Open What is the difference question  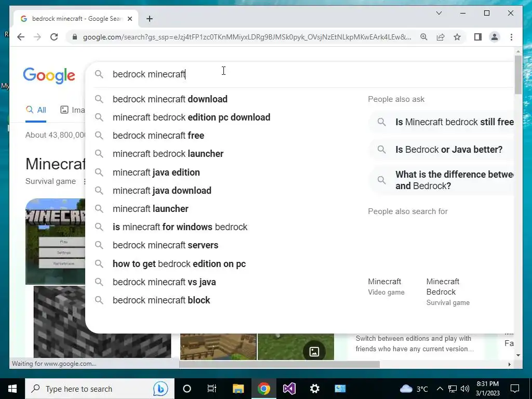441,180
